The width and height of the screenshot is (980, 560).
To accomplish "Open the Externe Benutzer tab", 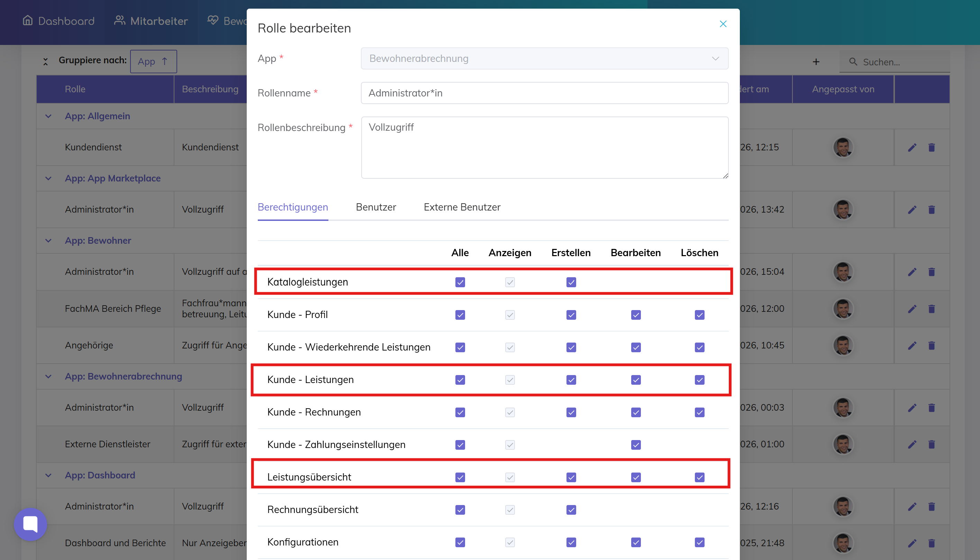I will click(x=462, y=207).
